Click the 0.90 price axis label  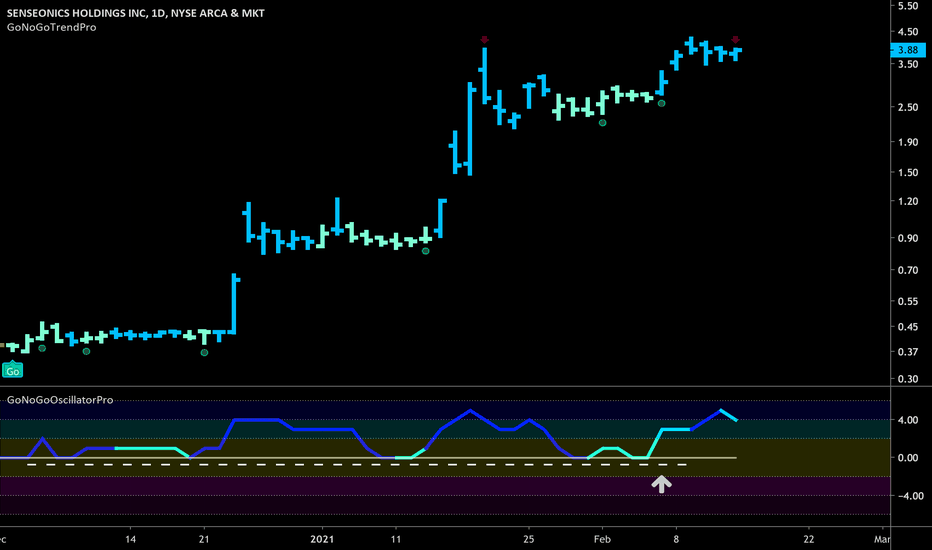[908, 238]
